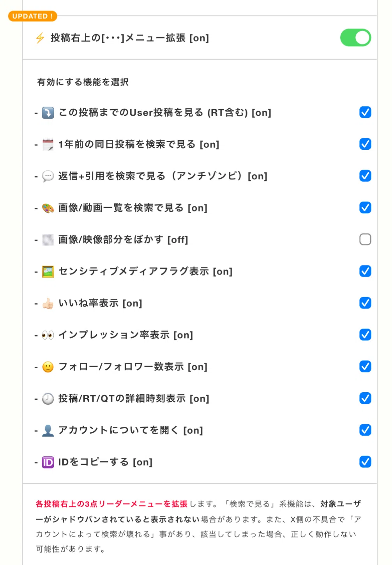Viewport: 392px width, 565px height.
Task: Click the silhouette icon for アカウントについて
Action: point(48,430)
